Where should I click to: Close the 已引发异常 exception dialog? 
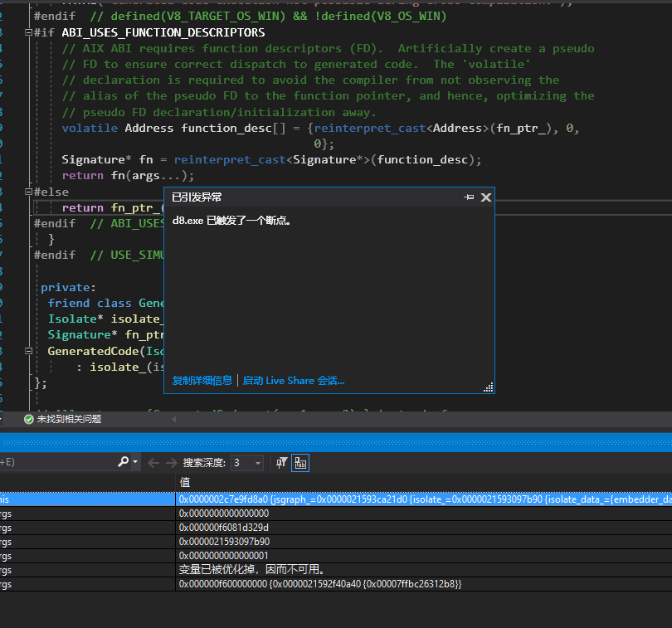[486, 197]
